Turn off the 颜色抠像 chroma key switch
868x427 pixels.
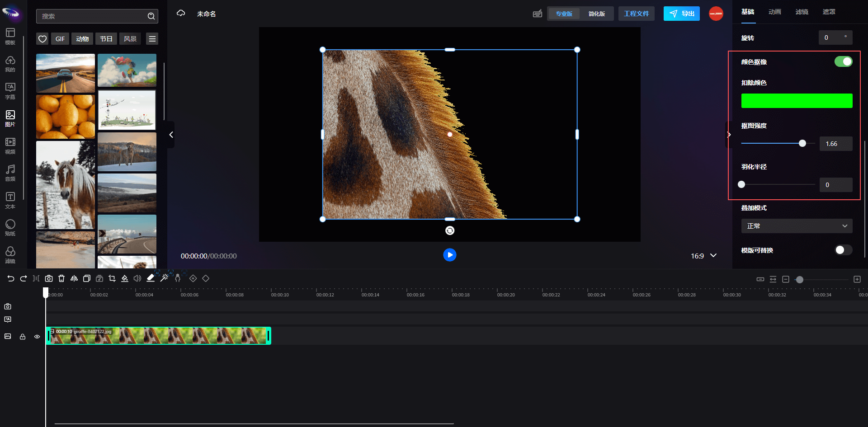(843, 61)
